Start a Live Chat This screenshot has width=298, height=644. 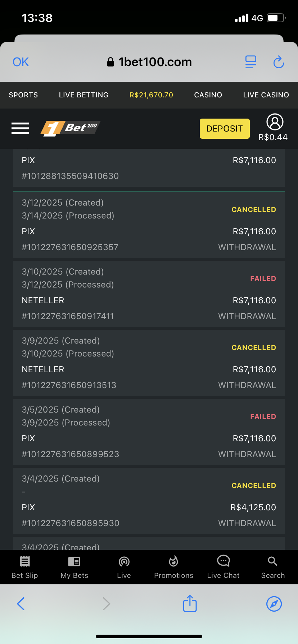pos(223,567)
